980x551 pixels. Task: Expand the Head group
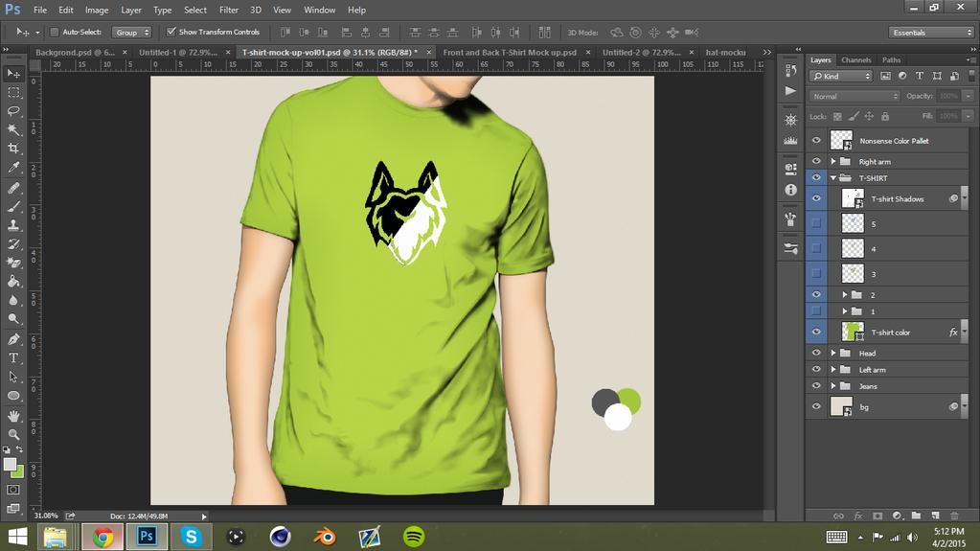tap(833, 353)
